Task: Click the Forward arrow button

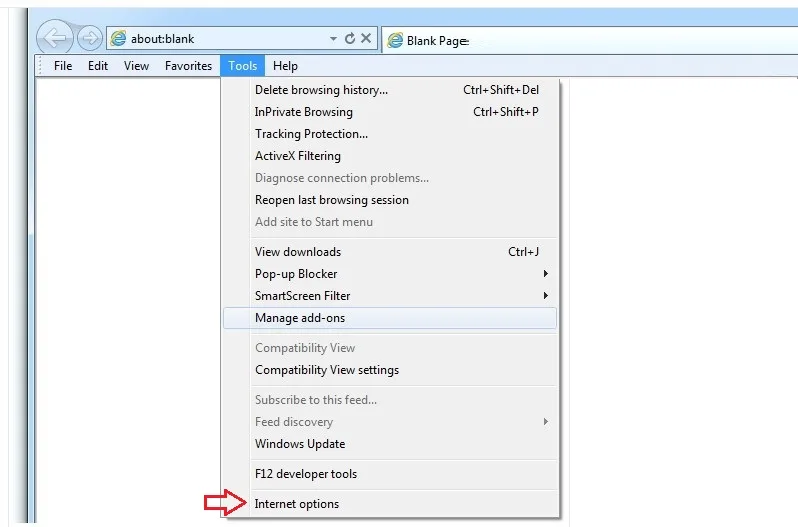Action: pyautogui.click(x=90, y=38)
